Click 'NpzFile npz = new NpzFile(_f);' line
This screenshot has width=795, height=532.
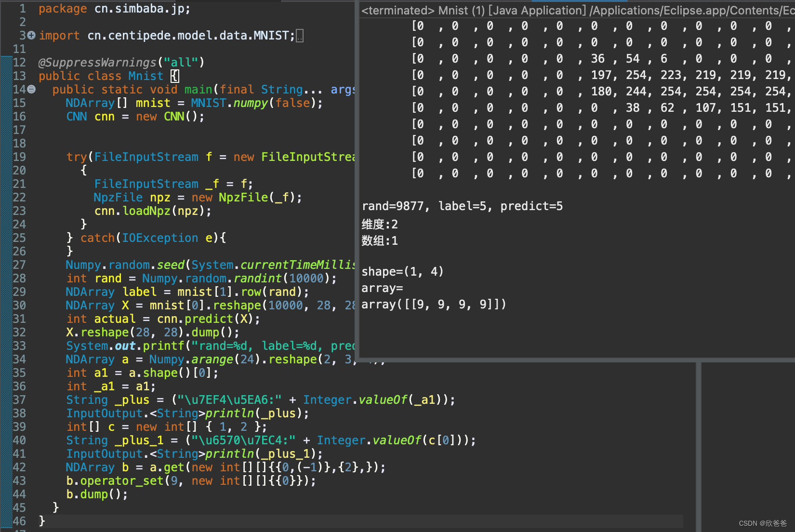(x=198, y=197)
